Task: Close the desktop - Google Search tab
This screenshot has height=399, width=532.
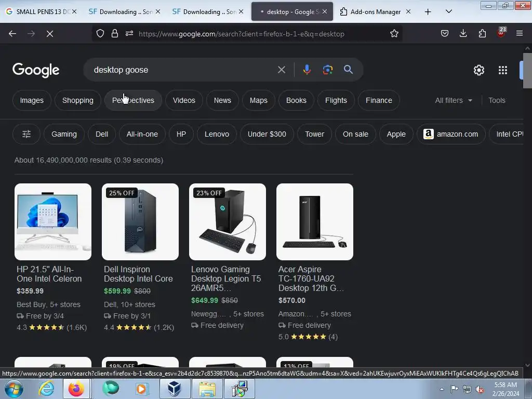Action: 325,11
